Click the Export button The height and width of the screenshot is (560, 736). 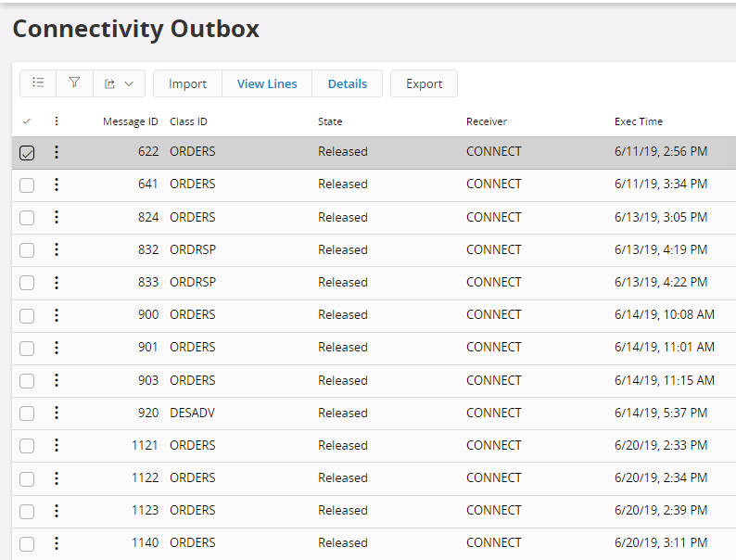(424, 83)
